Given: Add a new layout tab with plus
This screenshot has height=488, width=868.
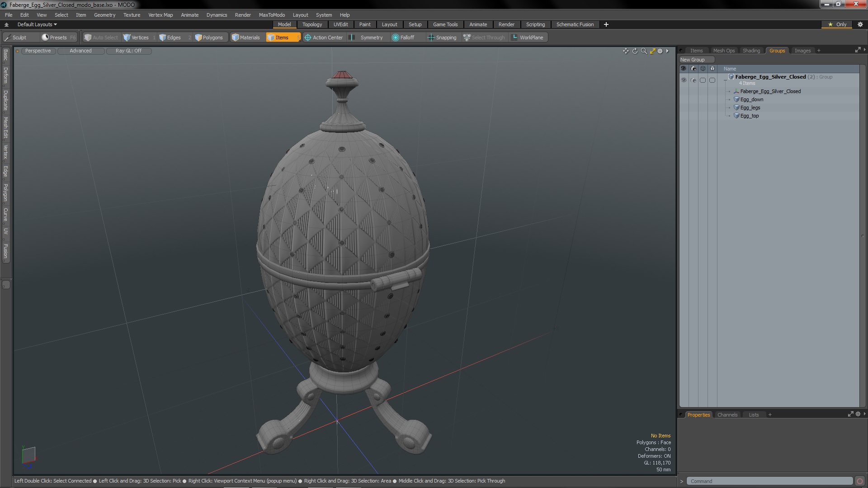Looking at the screenshot, I should [606, 24].
